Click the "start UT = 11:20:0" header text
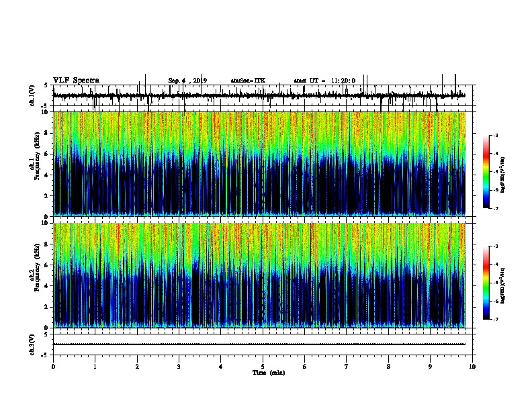Viewport: 532px width, 411px height. 324,81
